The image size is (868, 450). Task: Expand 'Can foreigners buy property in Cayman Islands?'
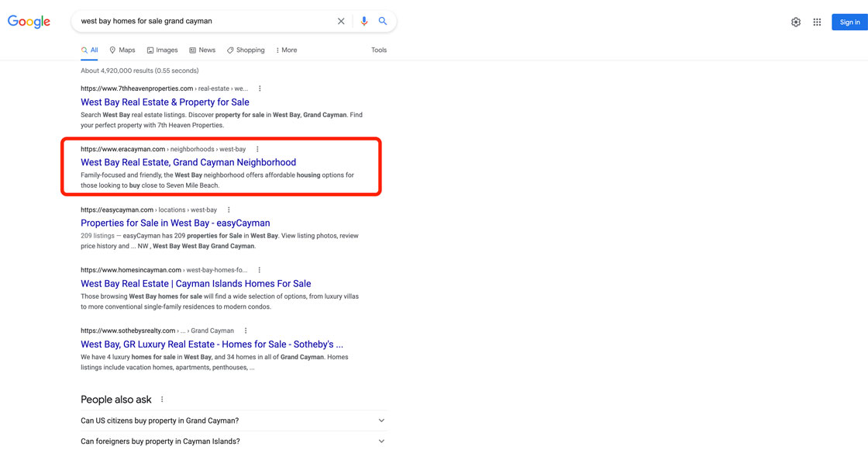pos(233,441)
